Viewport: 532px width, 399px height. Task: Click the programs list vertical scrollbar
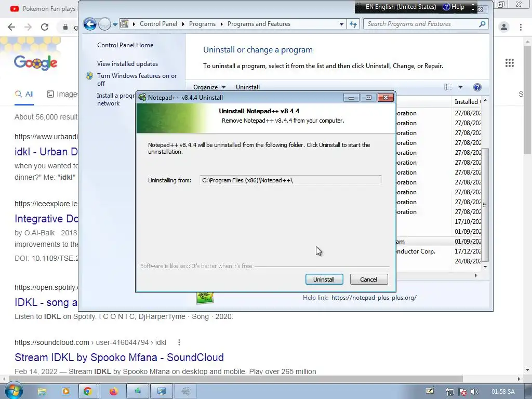485,205
